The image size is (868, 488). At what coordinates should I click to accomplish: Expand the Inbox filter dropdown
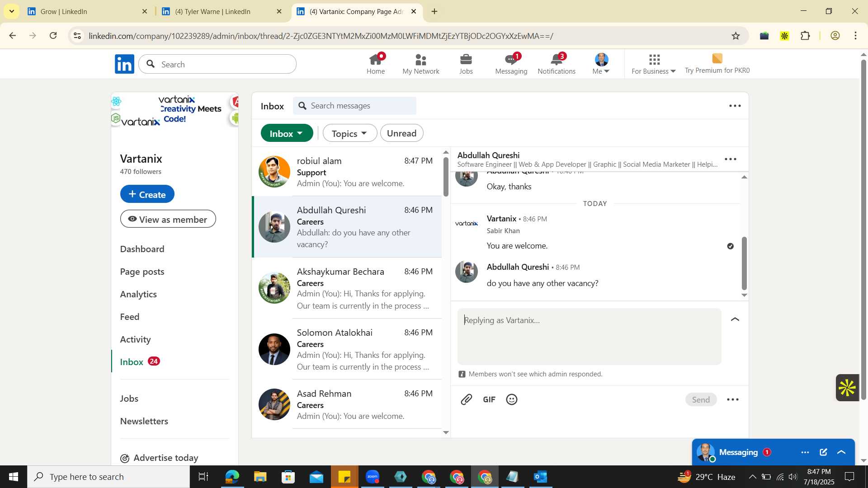coord(287,133)
